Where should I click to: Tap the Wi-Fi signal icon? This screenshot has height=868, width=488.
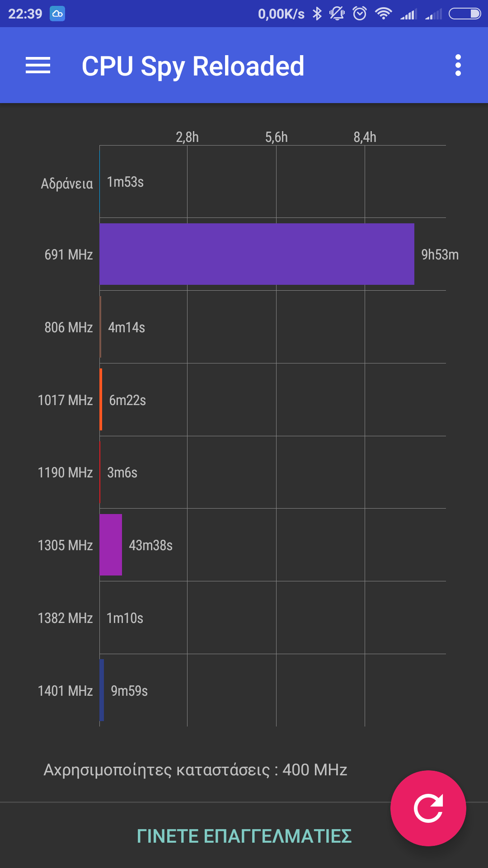pos(384,14)
